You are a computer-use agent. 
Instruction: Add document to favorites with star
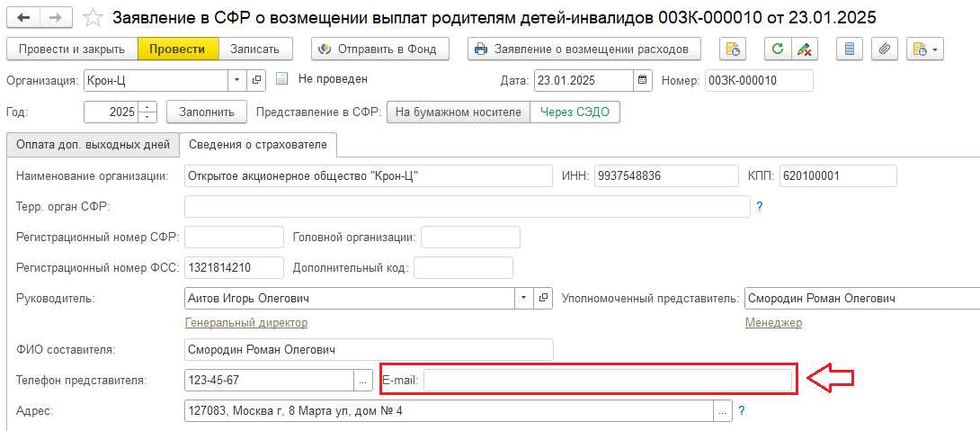(x=94, y=17)
